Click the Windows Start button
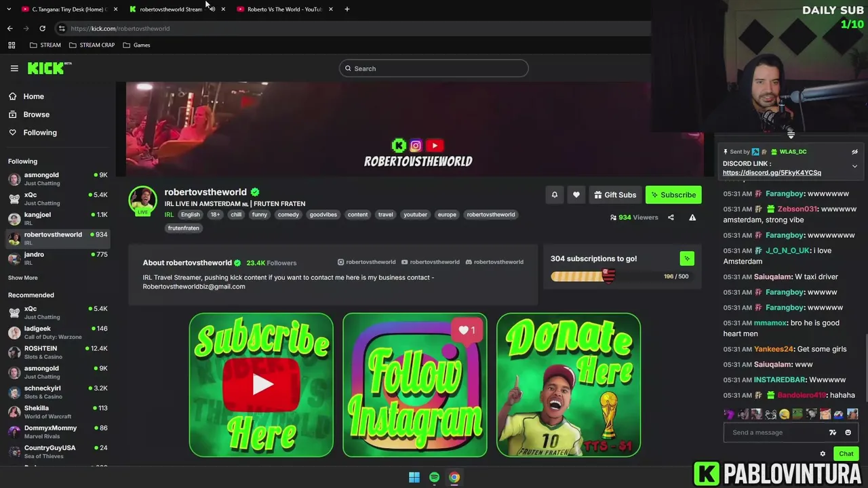This screenshot has width=868, height=488. click(414, 477)
